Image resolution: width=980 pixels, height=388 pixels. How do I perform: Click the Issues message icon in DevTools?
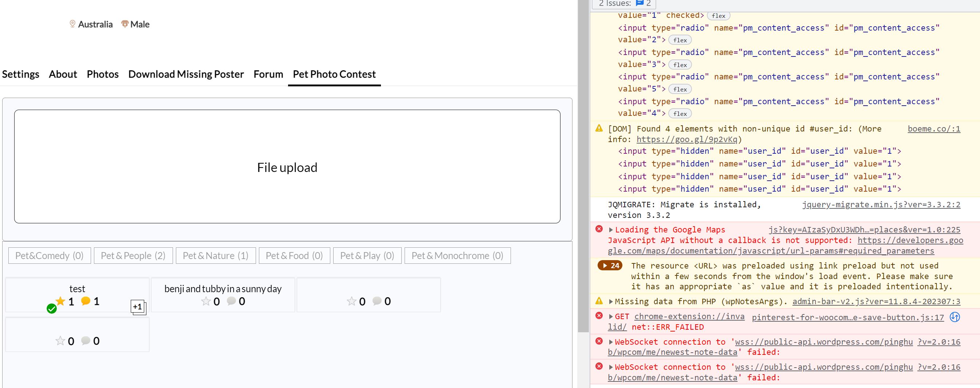tap(640, 3)
